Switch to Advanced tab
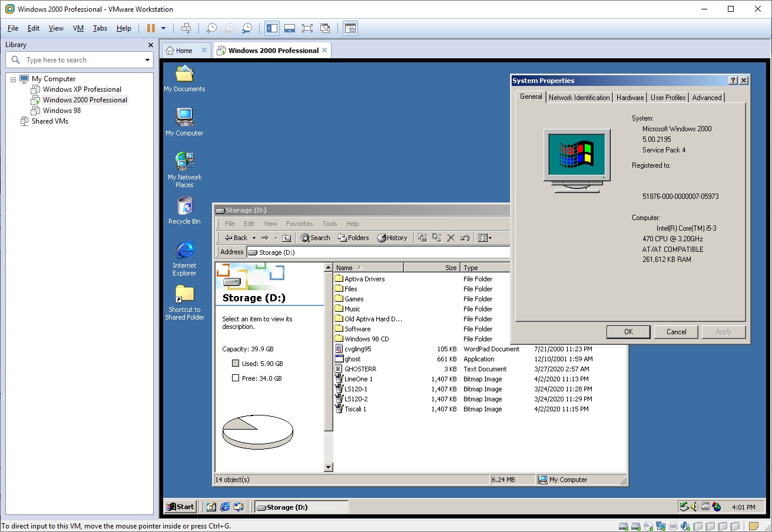 [x=707, y=98]
